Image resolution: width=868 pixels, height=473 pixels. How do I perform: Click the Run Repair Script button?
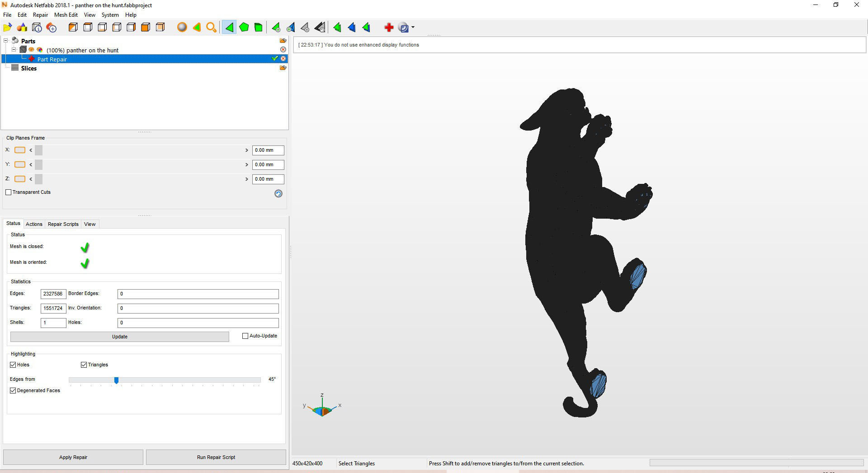point(216,457)
